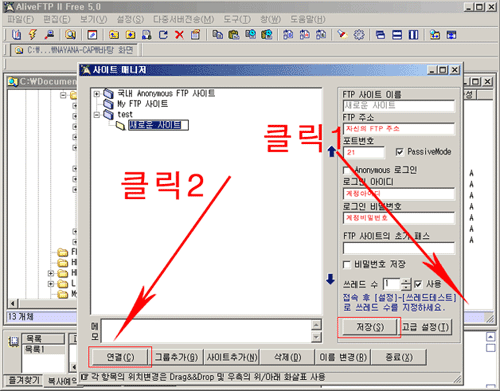Click the cascade windows toolbar icon

pos(380,35)
